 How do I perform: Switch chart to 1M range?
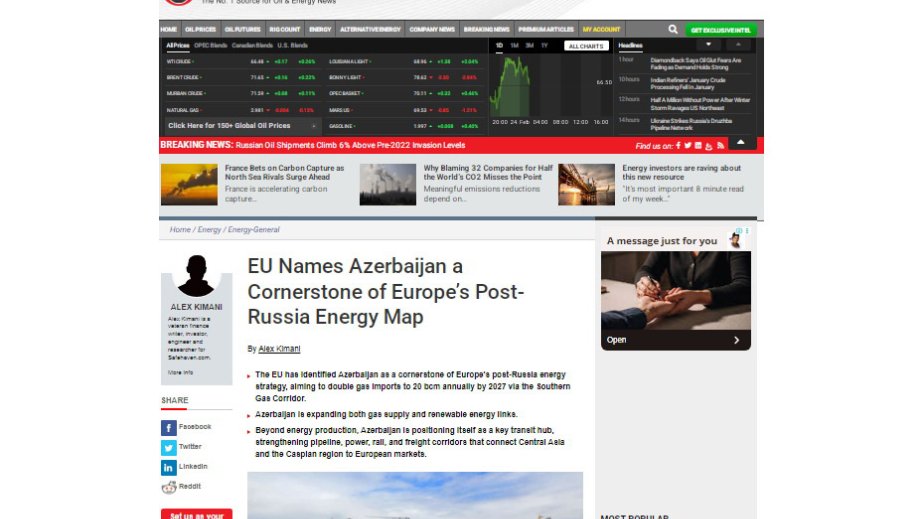pyautogui.click(x=514, y=45)
